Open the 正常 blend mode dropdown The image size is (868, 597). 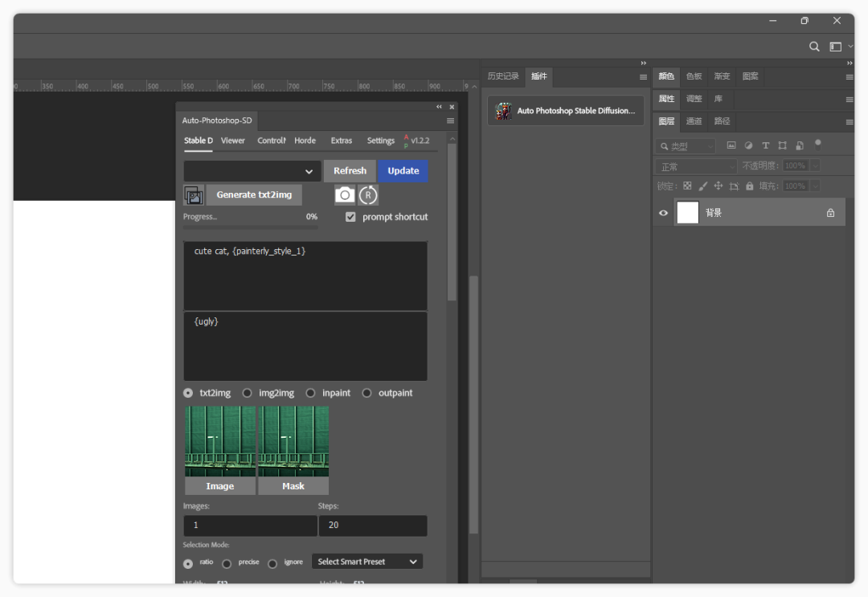point(695,166)
